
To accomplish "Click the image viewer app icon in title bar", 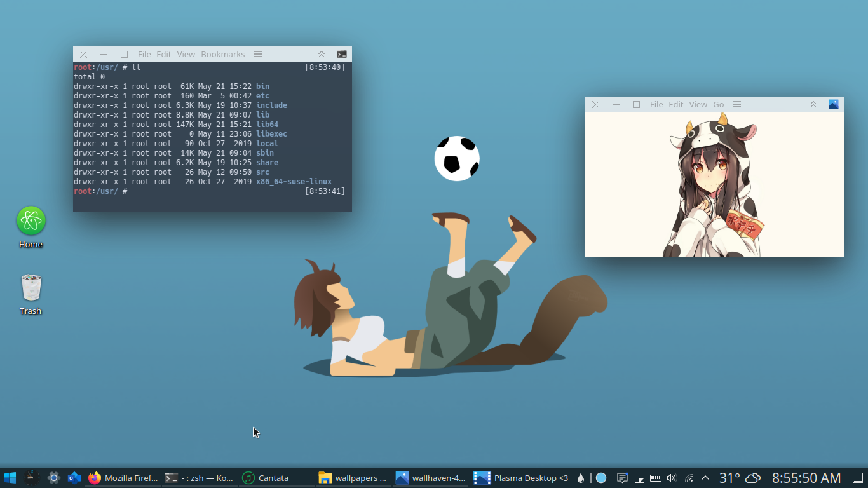I will [x=834, y=105].
